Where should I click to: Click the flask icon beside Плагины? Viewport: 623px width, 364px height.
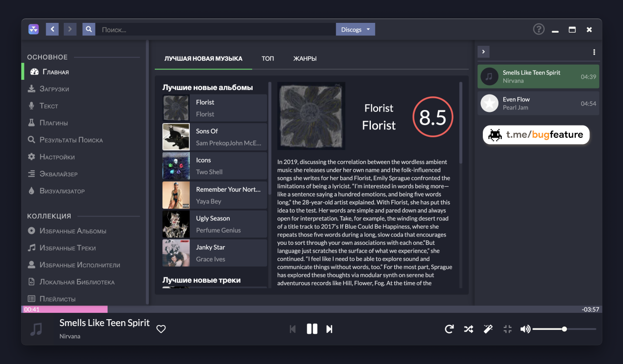pos(32,123)
